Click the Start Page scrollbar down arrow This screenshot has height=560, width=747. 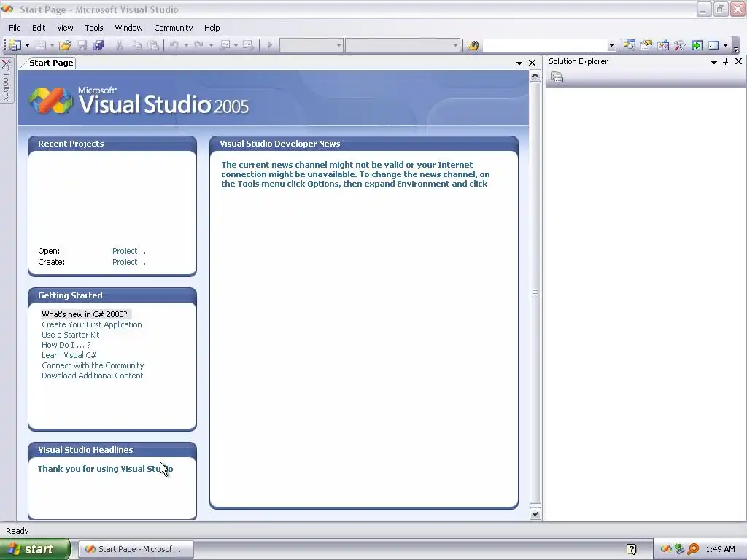(535, 514)
